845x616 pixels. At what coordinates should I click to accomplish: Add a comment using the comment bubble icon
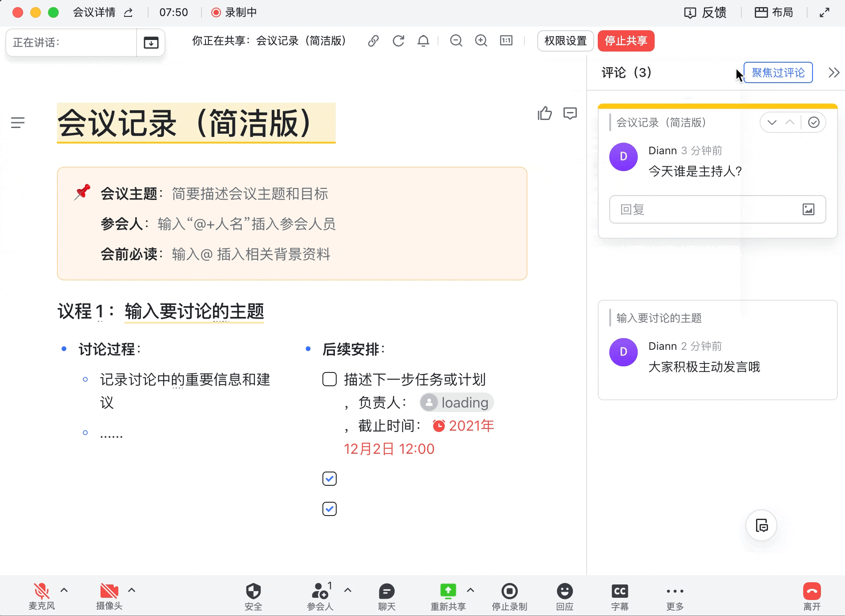[x=570, y=114]
